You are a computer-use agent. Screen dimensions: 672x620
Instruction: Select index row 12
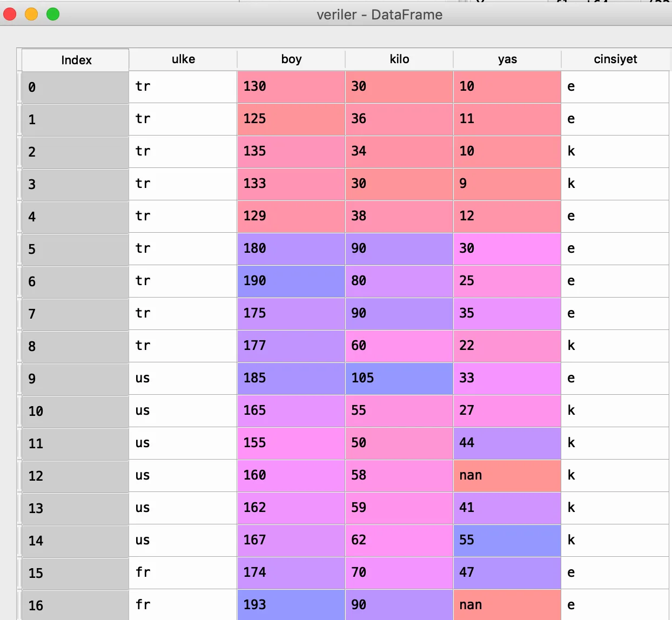75,476
